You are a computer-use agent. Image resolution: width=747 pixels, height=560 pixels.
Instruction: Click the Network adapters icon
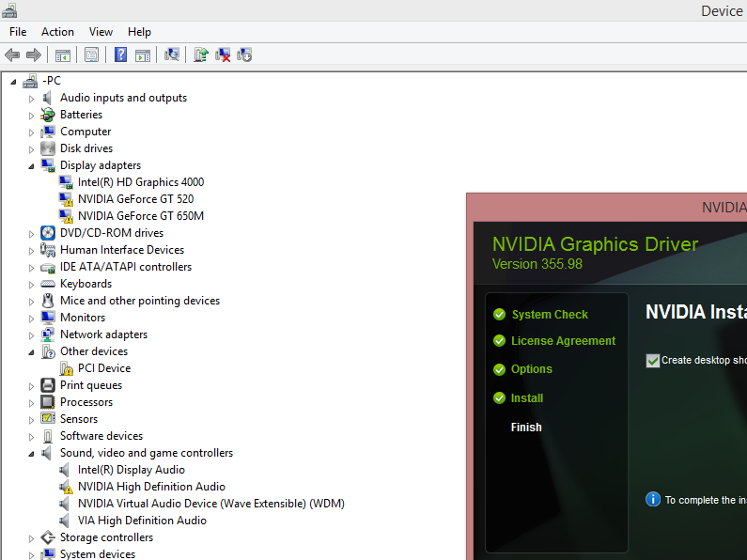tap(48, 334)
